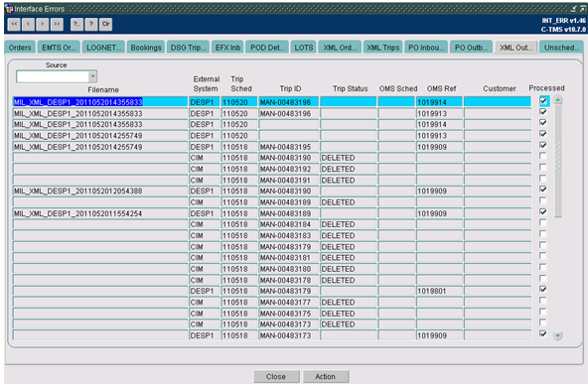Viewport: 588px width, 384px height.
Task: Switch to the LOTS tab
Action: coord(303,48)
